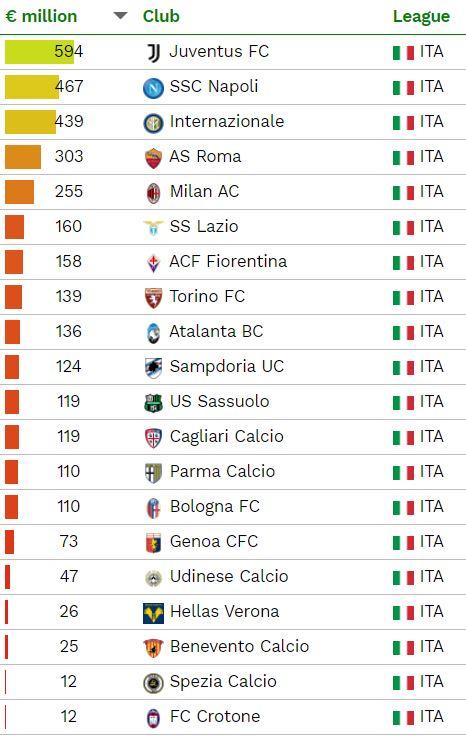466x740 pixels.
Task: Click the US Sassuolo logo
Action: pyautogui.click(x=153, y=403)
